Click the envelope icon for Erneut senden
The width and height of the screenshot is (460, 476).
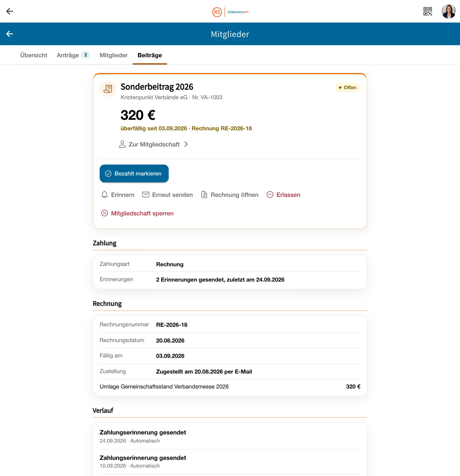[146, 195]
